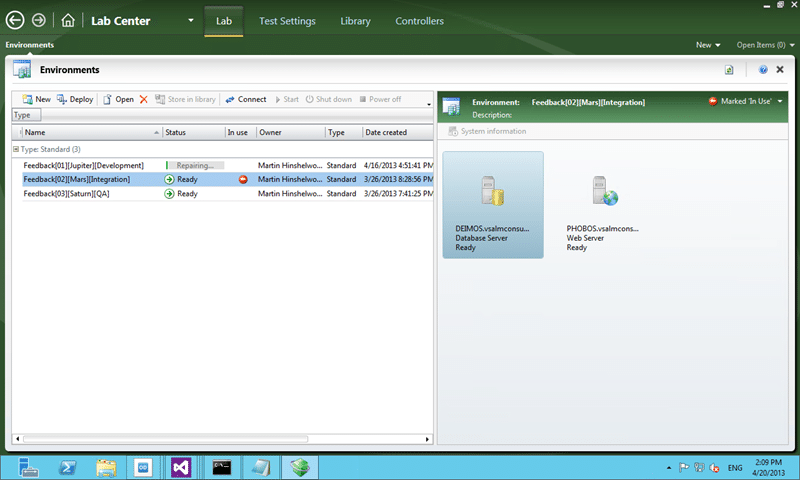Switch to the Lab tab
The image size is (800, 480).
coord(223,21)
